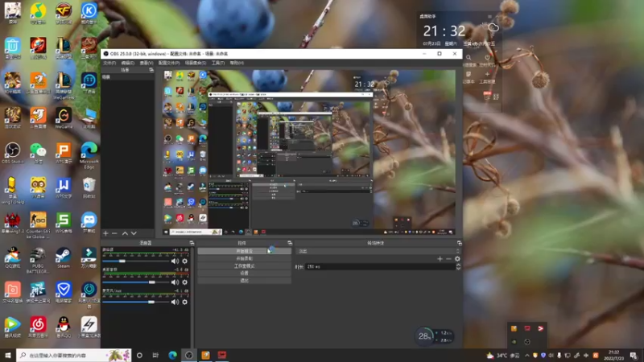Select the Microsoft Edge desktop icon
The width and height of the screenshot is (644, 362).
click(x=89, y=155)
